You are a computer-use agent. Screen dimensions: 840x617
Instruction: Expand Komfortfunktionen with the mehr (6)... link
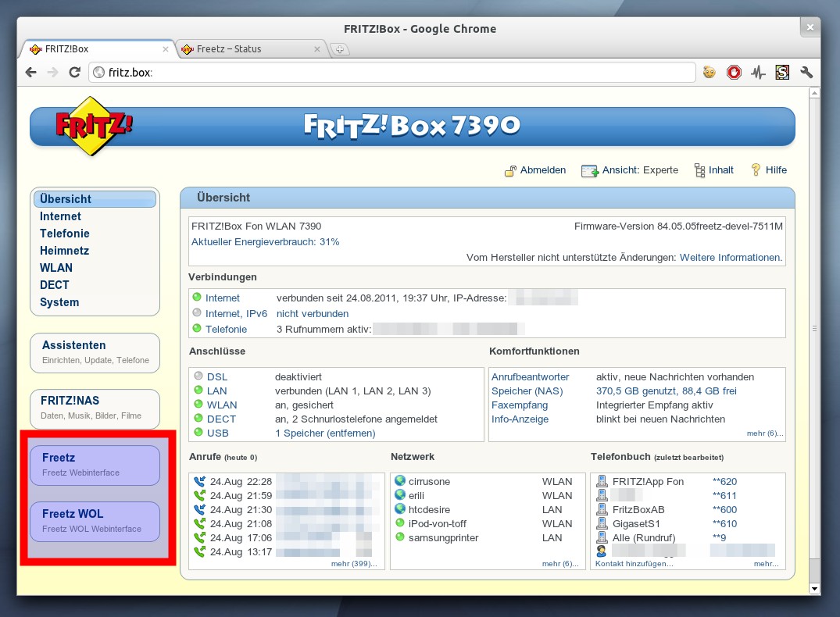tap(764, 433)
